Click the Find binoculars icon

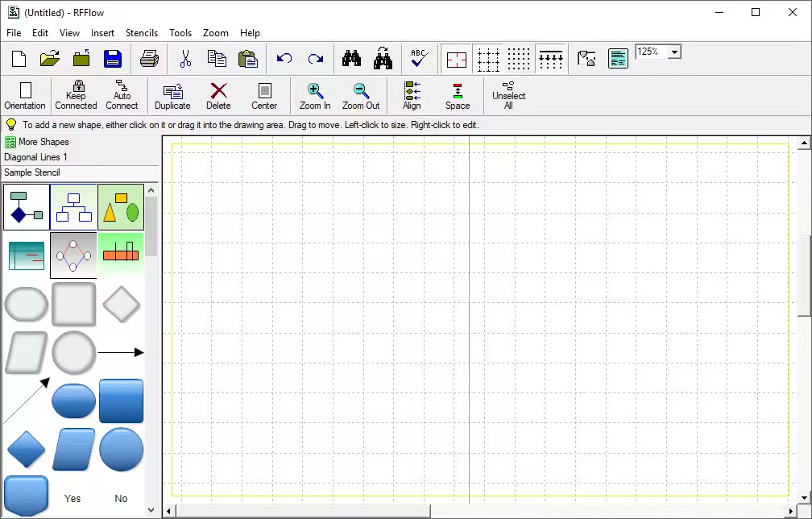[352, 59]
